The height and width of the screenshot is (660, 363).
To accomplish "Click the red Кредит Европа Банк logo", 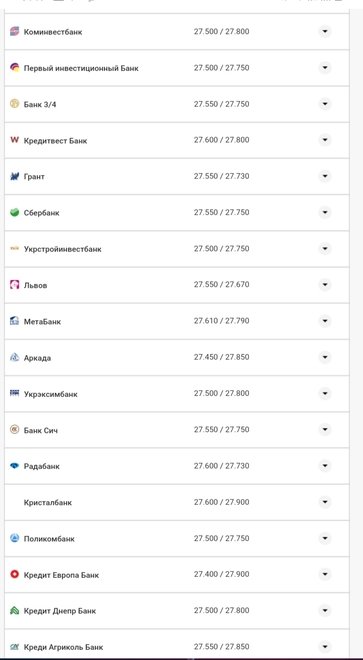I will tap(15, 574).
